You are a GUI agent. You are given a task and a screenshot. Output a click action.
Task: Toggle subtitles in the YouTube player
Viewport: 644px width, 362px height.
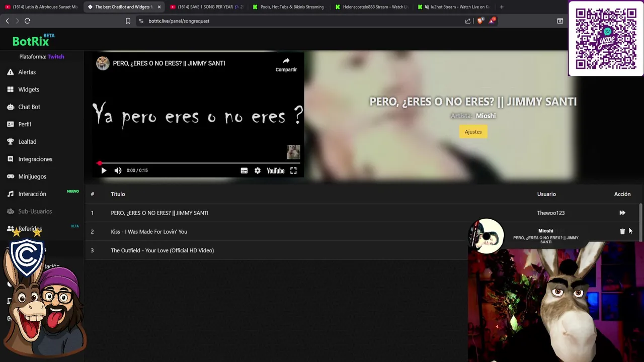244,170
